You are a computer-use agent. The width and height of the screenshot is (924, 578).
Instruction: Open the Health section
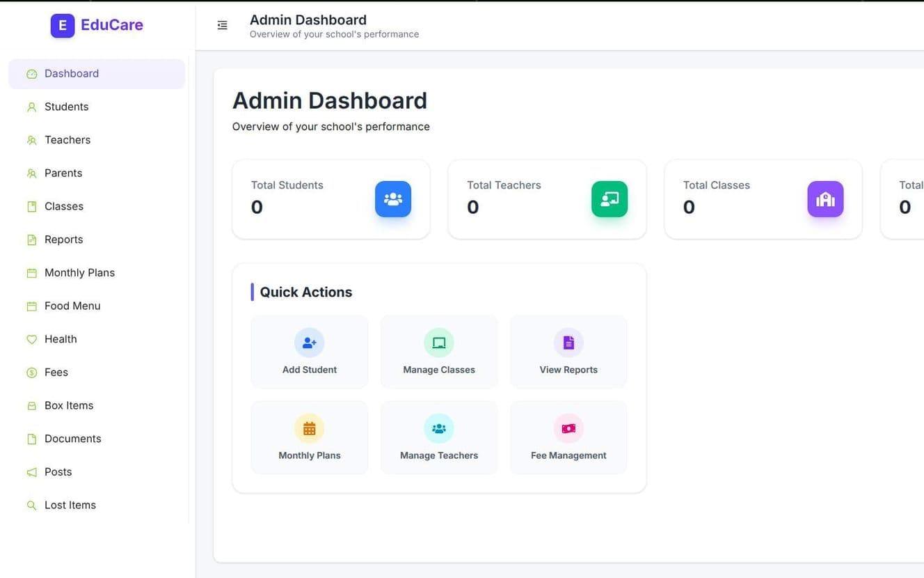[x=97, y=339]
